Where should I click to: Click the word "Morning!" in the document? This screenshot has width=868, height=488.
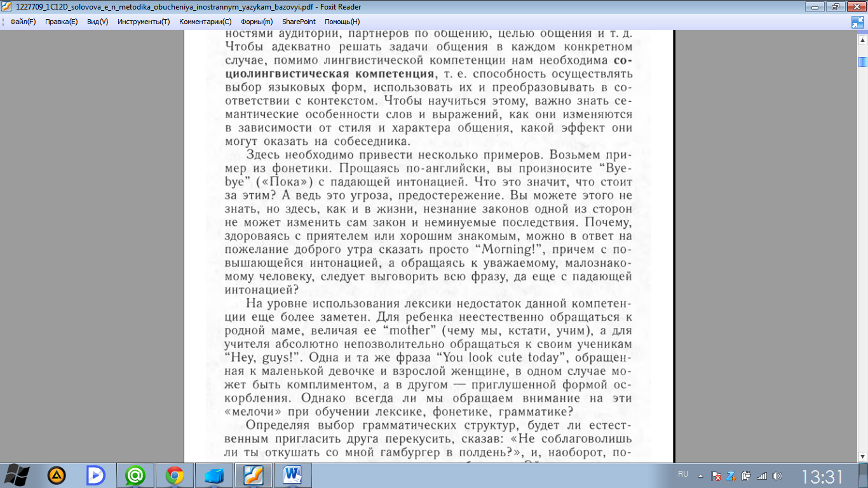[x=510, y=249]
